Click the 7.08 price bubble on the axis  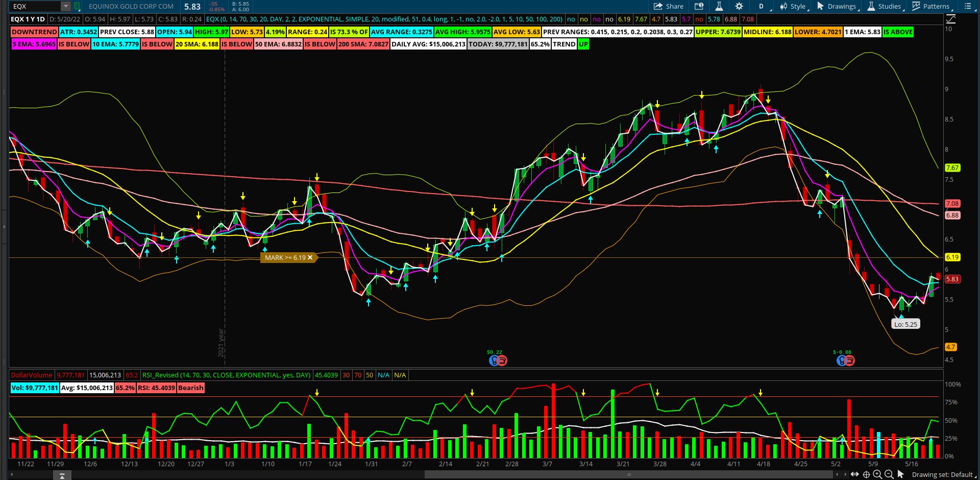(x=952, y=203)
